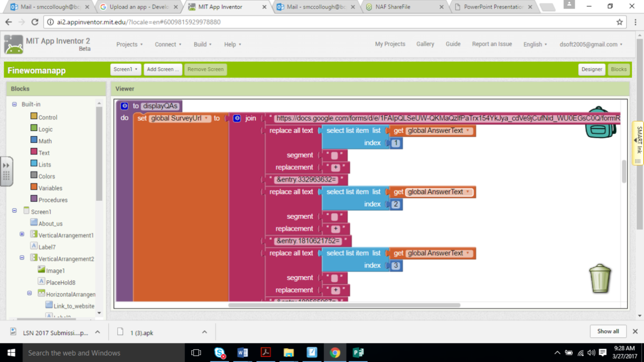Switch to NAF ShareFile browser tab
644x362 pixels.
(403, 7)
